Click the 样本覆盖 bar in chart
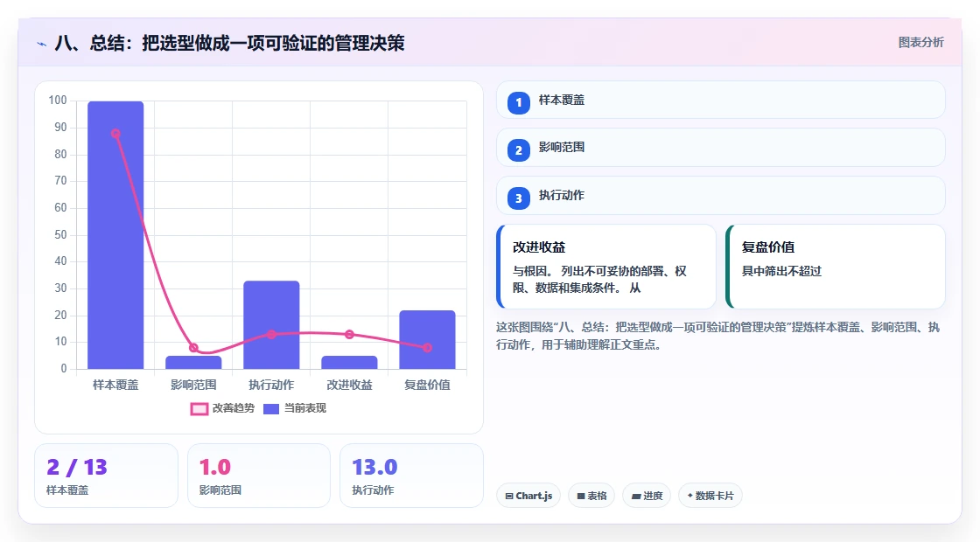Screen dimensions: 980x542 pos(115,235)
